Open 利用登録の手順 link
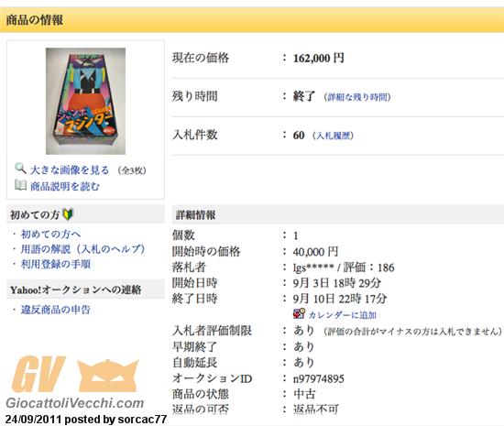This screenshot has height=426, width=504. tap(56, 264)
